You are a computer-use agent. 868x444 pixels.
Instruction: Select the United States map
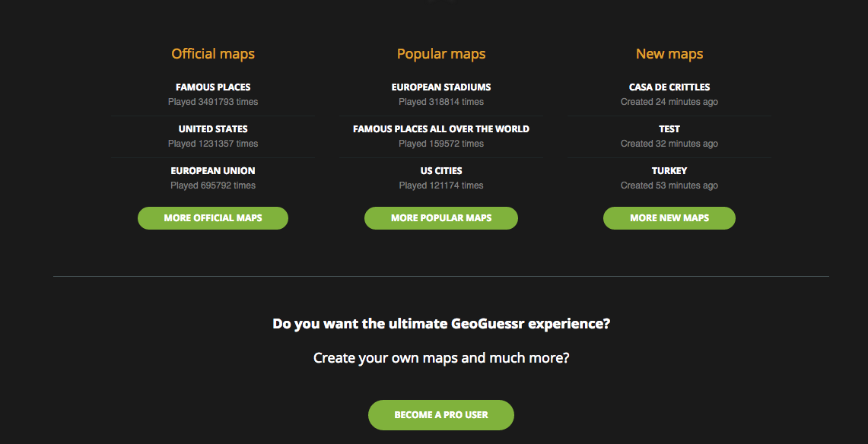[x=213, y=129]
